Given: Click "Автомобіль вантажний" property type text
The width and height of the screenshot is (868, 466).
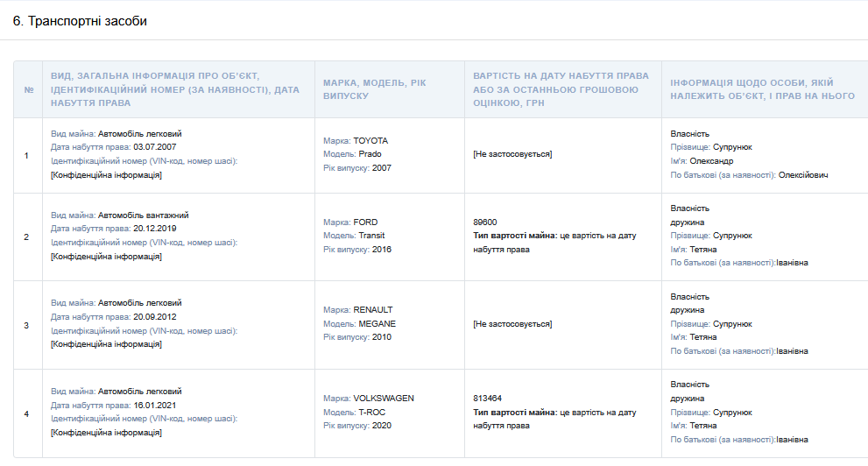Looking at the screenshot, I should [143, 215].
